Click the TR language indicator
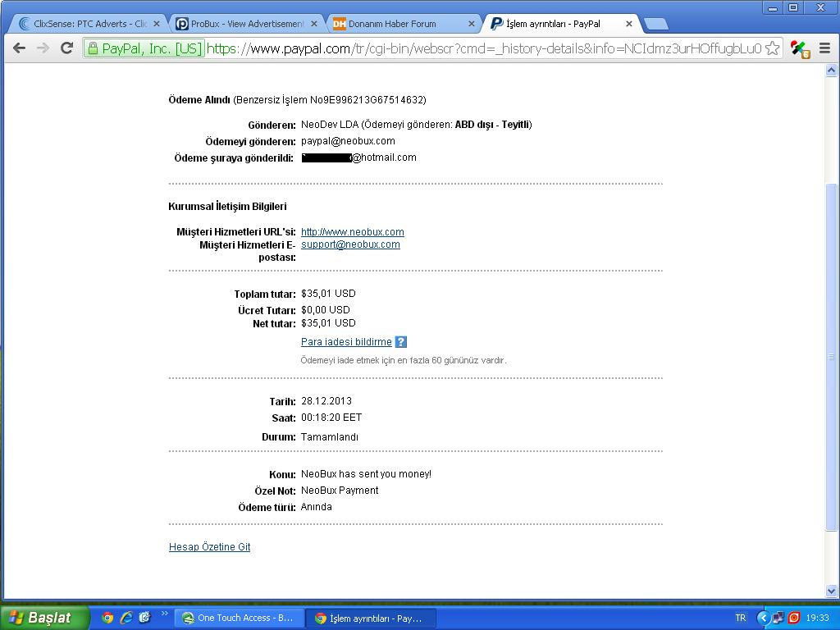The height and width of the screenshot is (630, 840). tap(741, 618)
